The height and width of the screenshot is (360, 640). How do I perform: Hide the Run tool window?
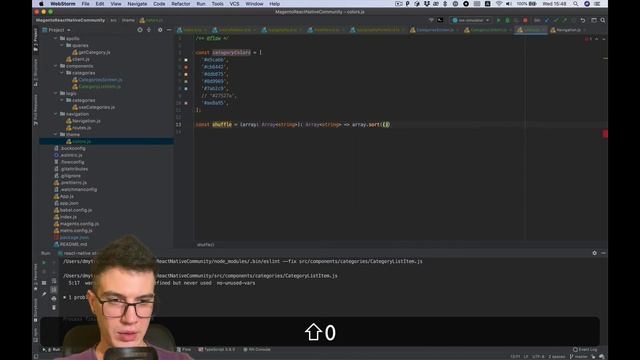pyautogui.click(x=603, y=253)
